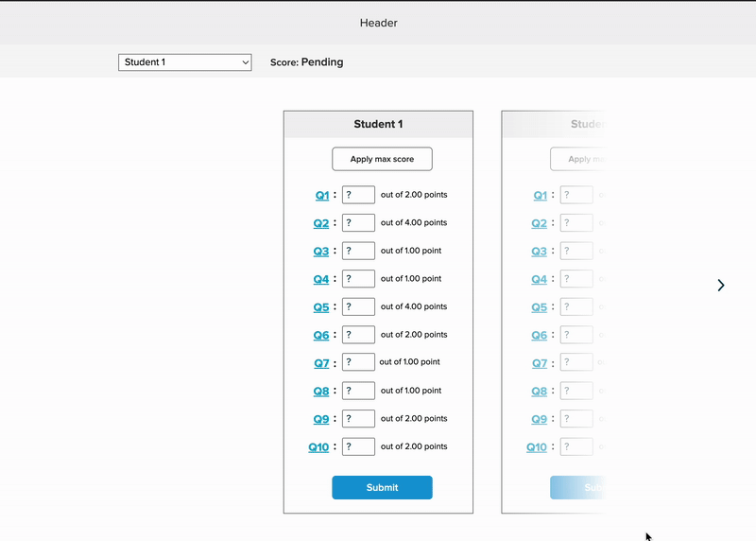
Task: Open Q1 link in Student 1 card
Action: [322, 196]
